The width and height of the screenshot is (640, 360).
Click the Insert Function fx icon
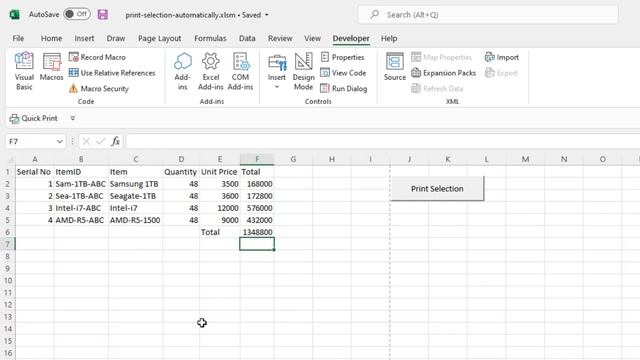[x=116, y=141]
